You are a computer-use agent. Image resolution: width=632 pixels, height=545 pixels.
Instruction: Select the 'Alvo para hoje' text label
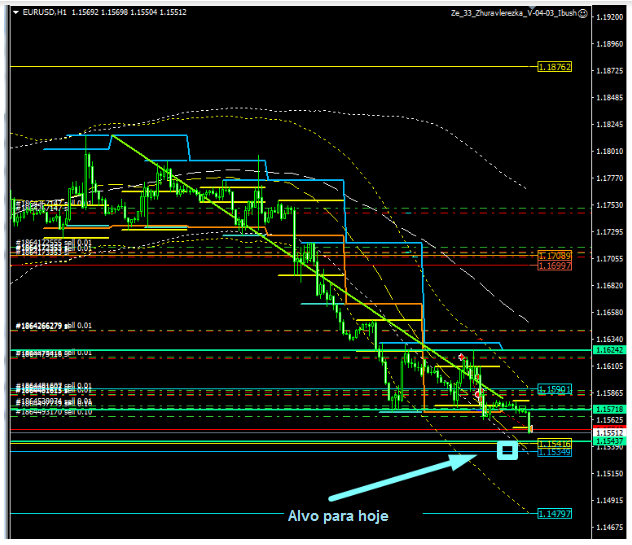click(x=337, y=516)
